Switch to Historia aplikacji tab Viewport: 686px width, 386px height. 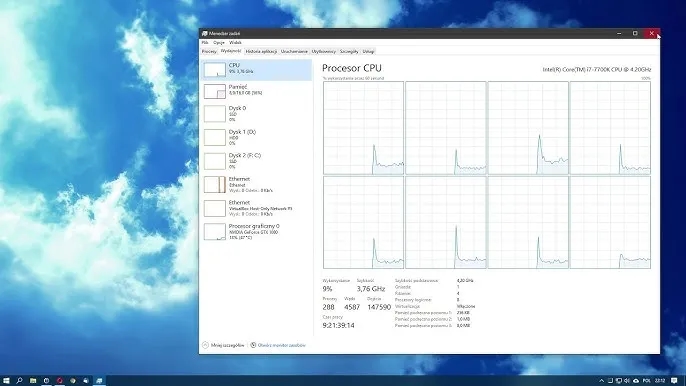[261, 52]
